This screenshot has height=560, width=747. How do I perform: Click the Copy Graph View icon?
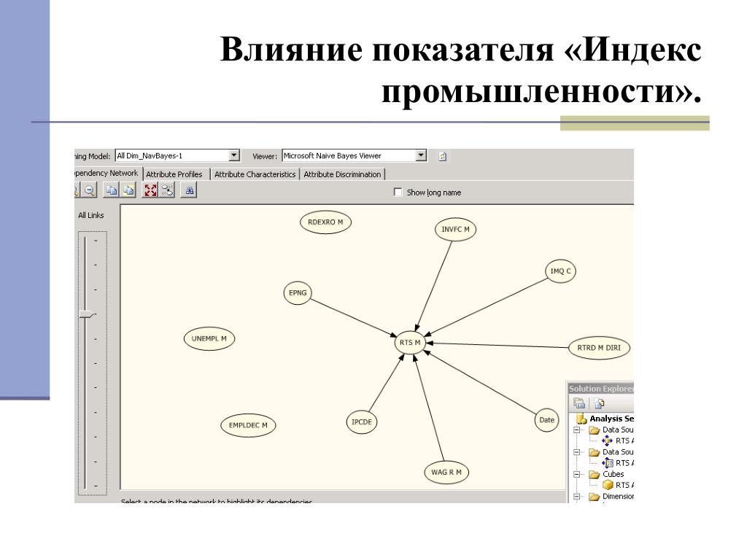112,191
